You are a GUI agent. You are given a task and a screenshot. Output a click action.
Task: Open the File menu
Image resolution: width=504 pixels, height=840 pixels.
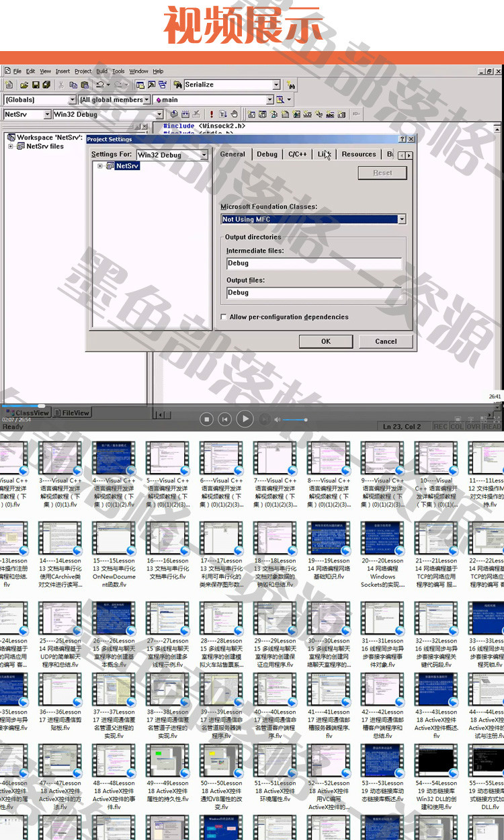pos(16,71)
